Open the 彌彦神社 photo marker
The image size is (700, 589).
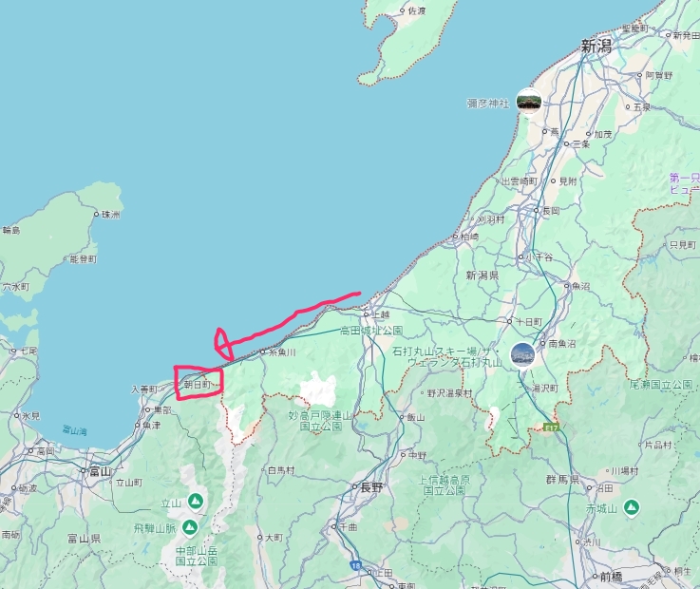[x=529, y=101]
